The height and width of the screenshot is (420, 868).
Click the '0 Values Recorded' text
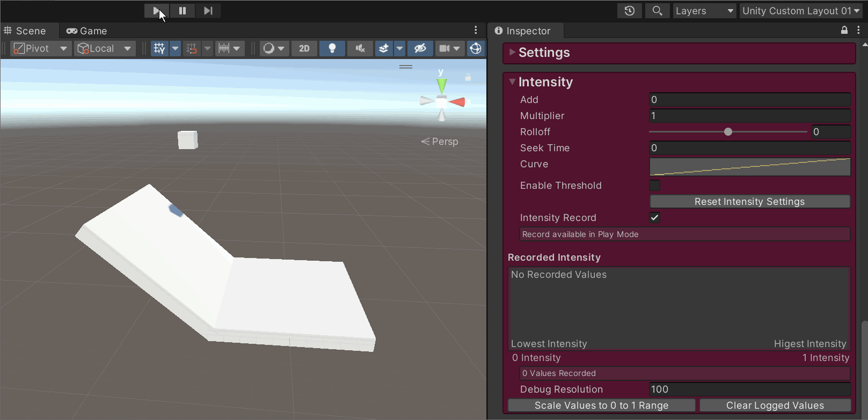tap(559, 373)
